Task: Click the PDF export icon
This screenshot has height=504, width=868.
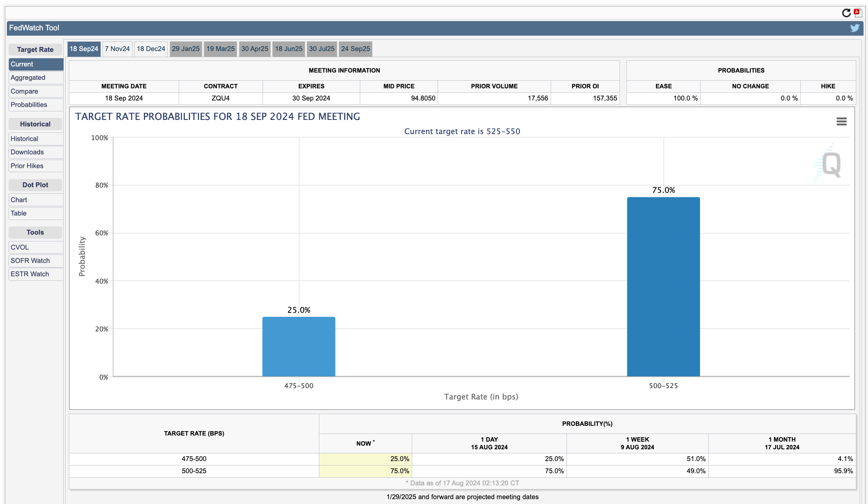Action: point(857,13)
